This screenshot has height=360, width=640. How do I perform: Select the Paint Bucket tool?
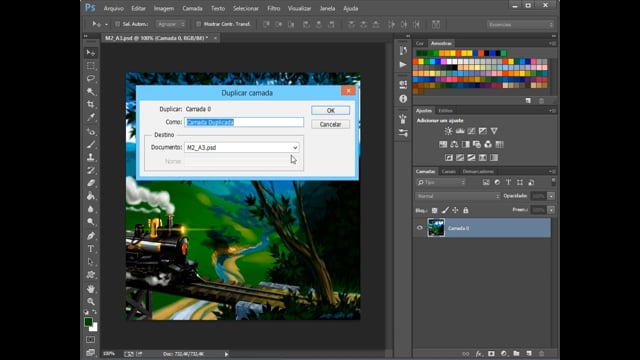[91, 196]
